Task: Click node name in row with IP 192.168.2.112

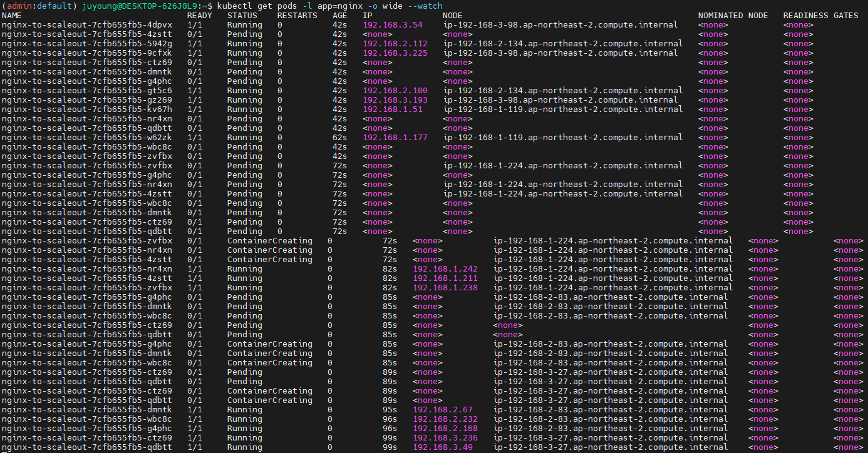Action: coord(563,44)
